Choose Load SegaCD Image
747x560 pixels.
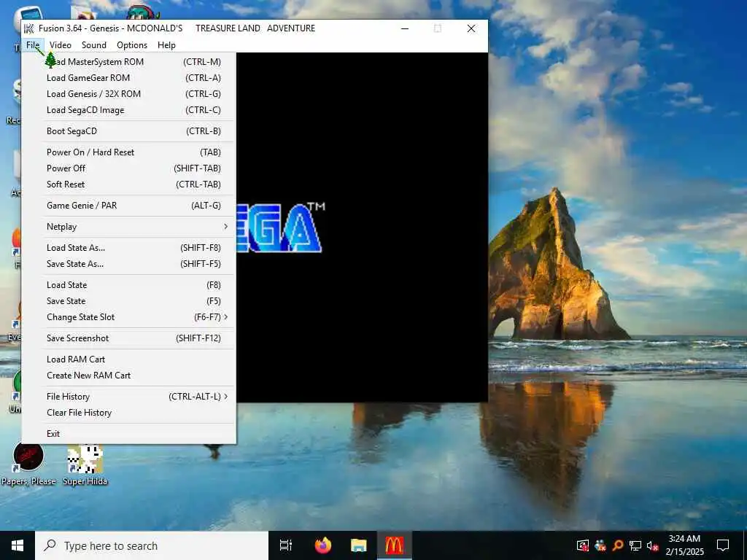coord(129,111)
